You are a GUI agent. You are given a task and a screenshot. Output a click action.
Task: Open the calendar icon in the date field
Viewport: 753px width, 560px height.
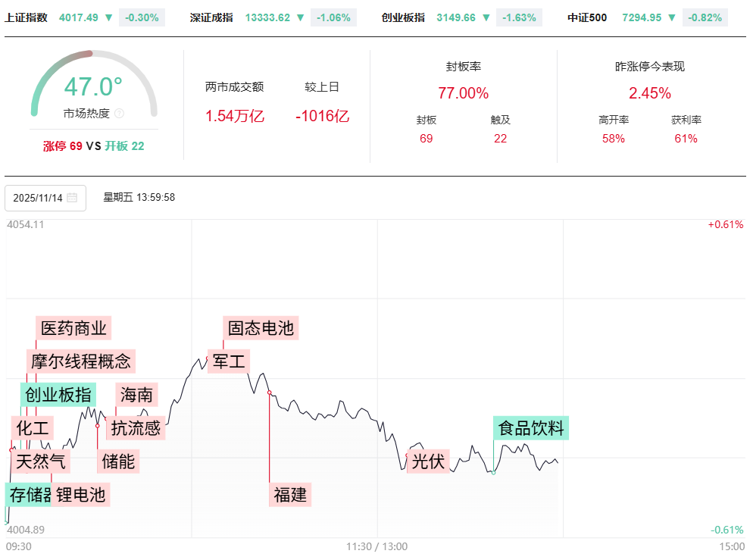[72, 198]
